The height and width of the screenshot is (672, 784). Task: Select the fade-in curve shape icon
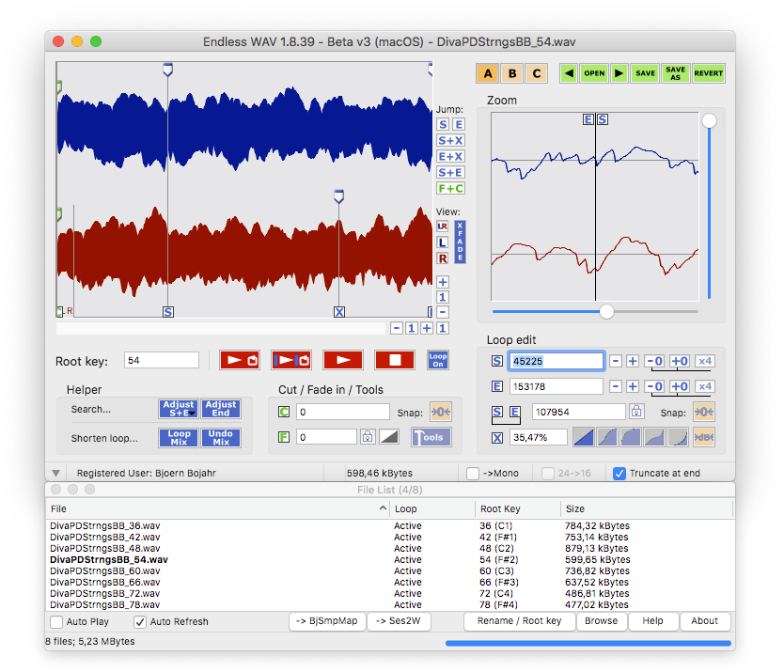[x=389, y=437]
